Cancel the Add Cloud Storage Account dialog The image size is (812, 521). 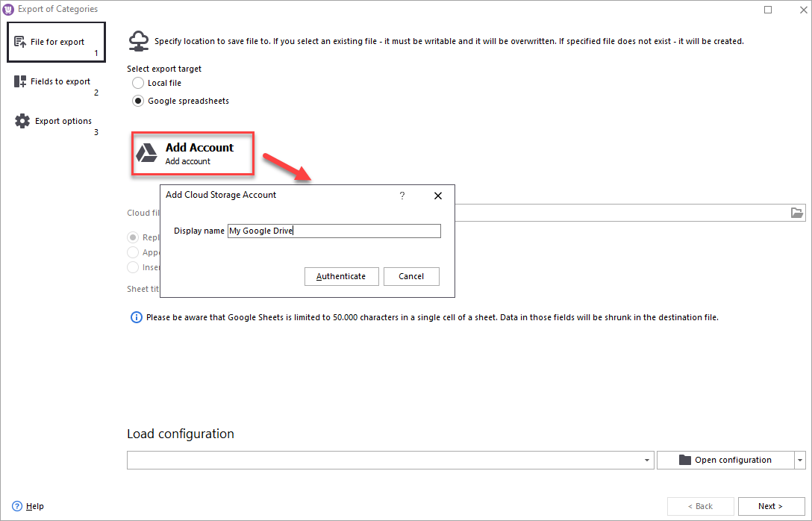point(411,276)
